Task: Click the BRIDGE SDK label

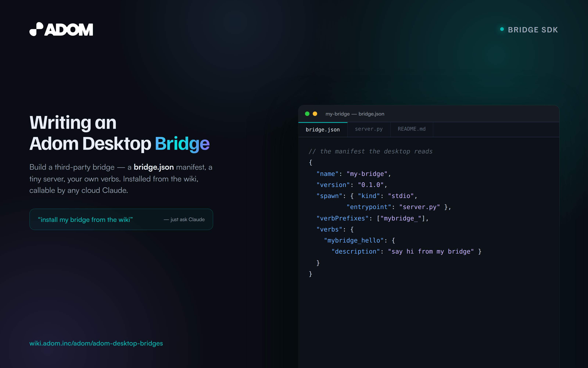Action: [533, 30]
